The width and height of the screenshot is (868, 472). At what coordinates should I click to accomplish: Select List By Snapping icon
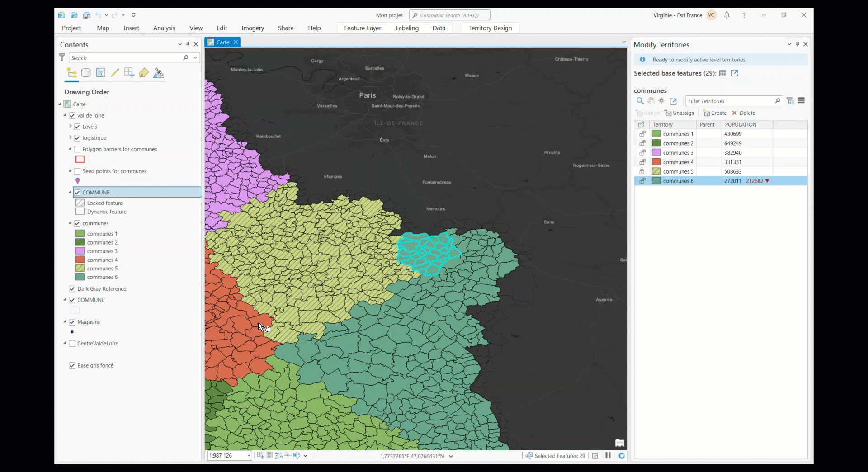[129, 73]
